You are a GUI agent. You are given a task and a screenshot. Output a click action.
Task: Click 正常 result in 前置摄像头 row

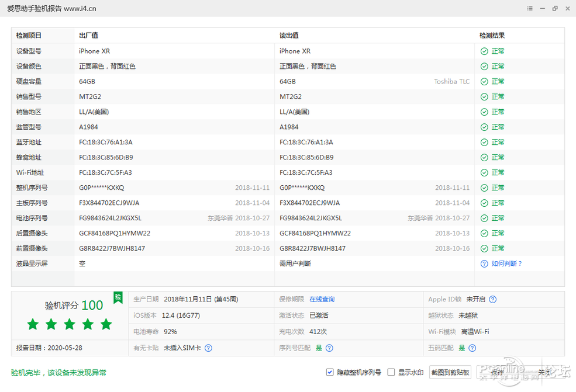498,249
